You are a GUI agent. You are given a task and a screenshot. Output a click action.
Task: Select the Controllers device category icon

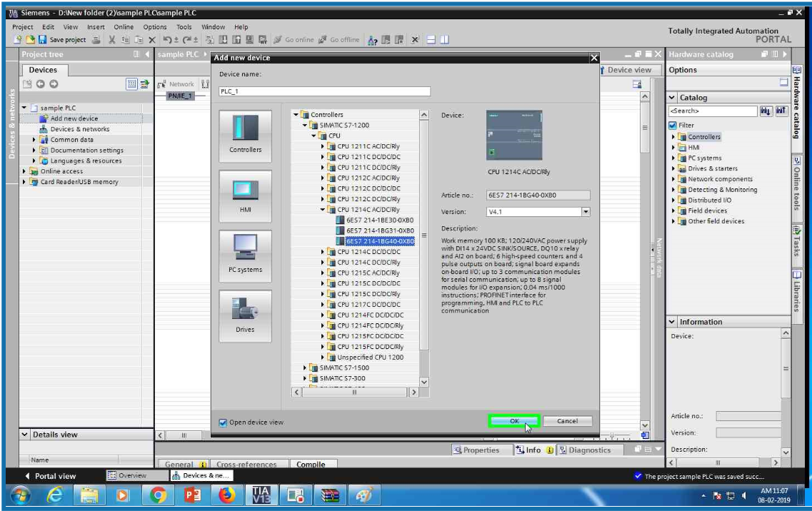245,136
